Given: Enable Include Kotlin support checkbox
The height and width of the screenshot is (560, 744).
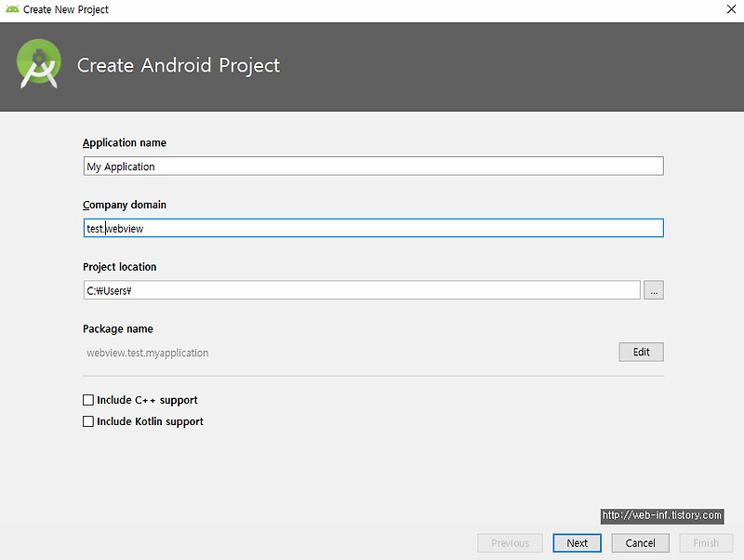Looking at the screenshot, I should [88, 421].
